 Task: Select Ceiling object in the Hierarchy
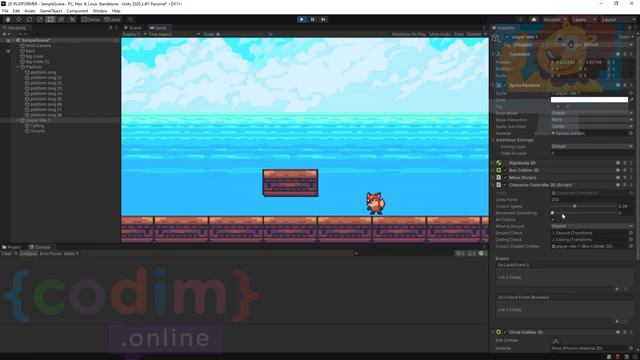37,126
